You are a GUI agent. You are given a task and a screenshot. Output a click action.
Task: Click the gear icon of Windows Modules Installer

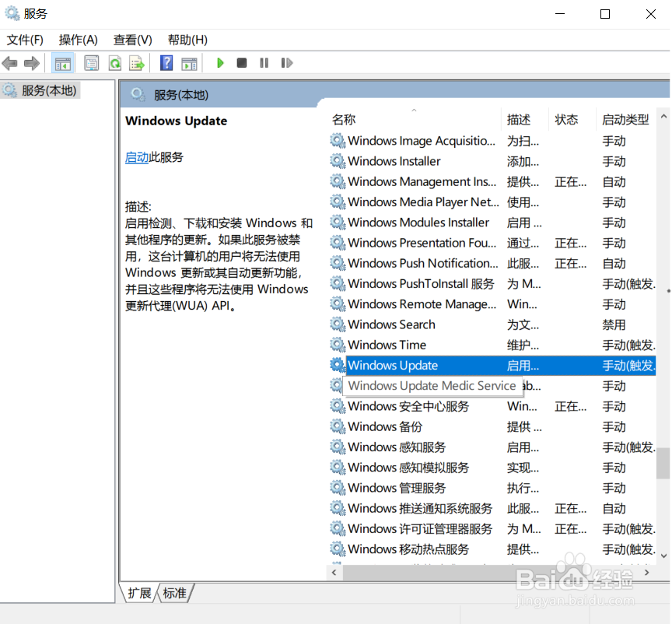click(x=338, y=223)
